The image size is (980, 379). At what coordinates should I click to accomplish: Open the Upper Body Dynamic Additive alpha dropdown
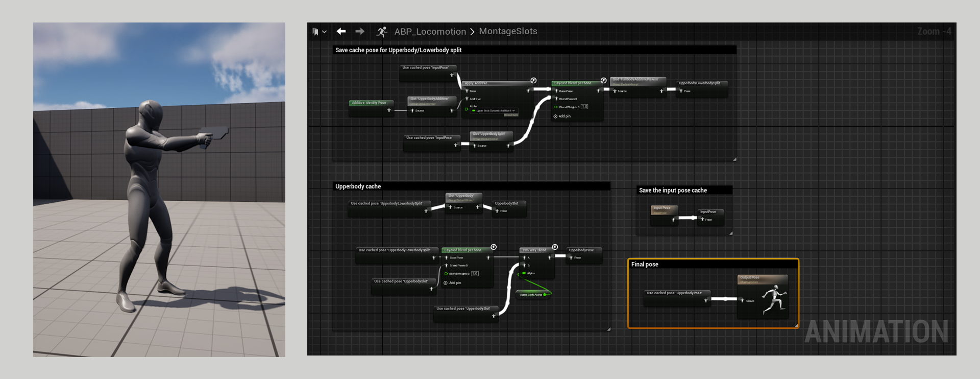495,110
